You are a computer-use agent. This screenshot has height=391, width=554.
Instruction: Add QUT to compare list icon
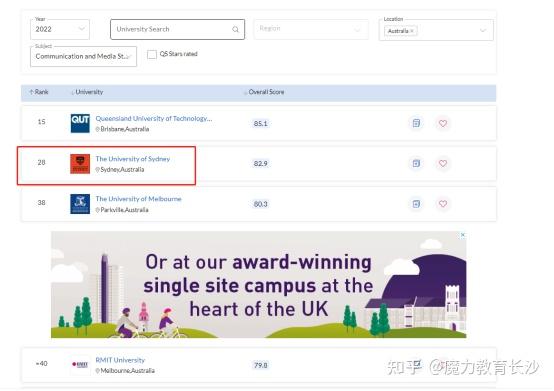coord(416,123)
